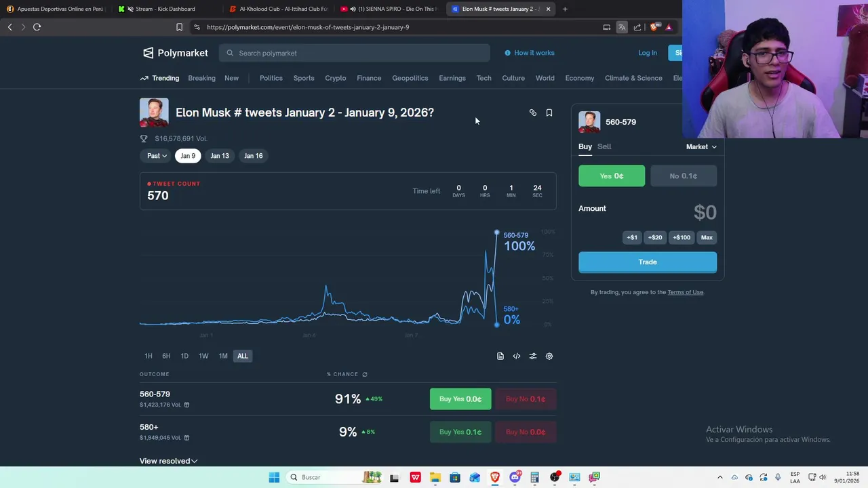Click the blue Trade button
Image resolution: width=868 pixels, height=488 pixels.
(648, 262)
